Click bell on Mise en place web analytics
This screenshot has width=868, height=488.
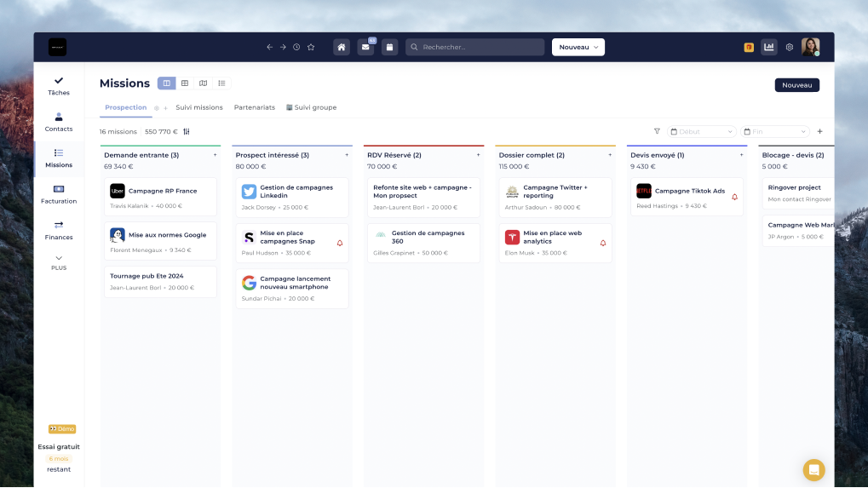(x=603, y=243)
